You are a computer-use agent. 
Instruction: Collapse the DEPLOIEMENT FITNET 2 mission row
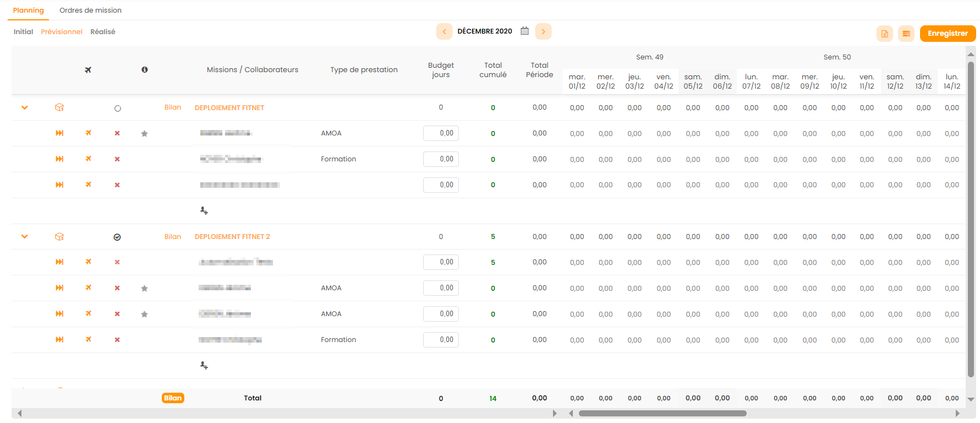pos(25,237)
